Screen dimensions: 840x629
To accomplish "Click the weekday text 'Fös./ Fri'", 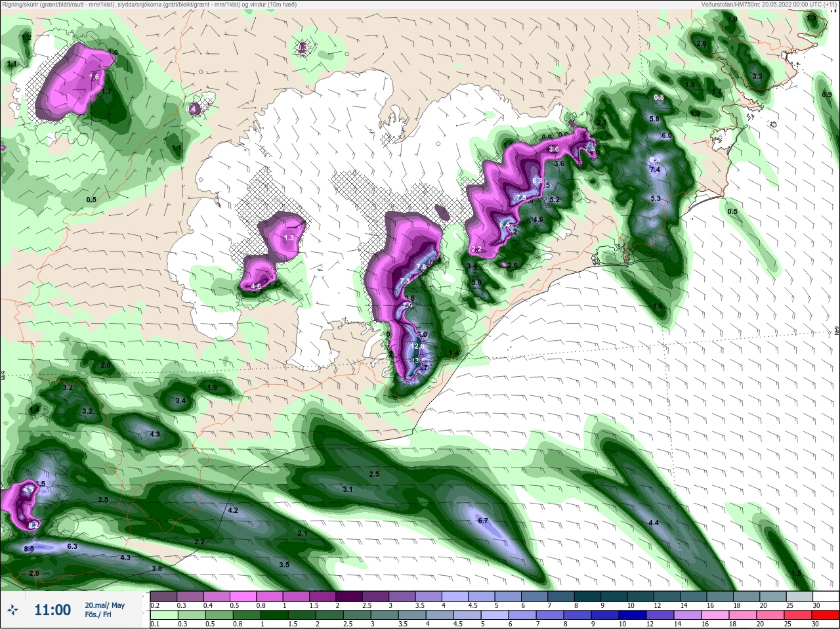I will [x=98, y=615].
